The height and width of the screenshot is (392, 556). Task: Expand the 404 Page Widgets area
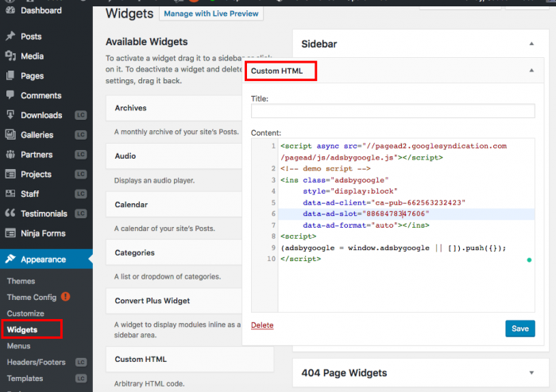coord(530,371)
